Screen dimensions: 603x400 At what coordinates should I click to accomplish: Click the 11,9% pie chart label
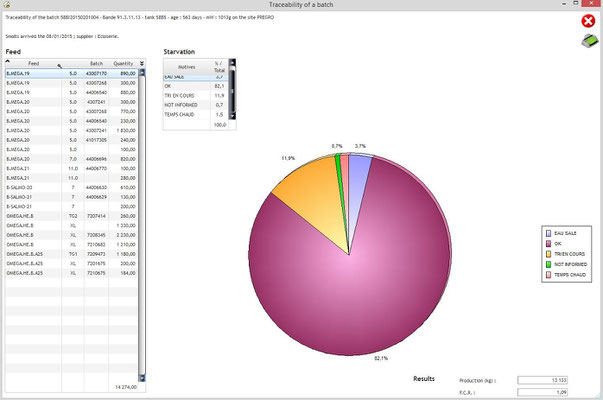pyautogui.click(x=288, y=158)
